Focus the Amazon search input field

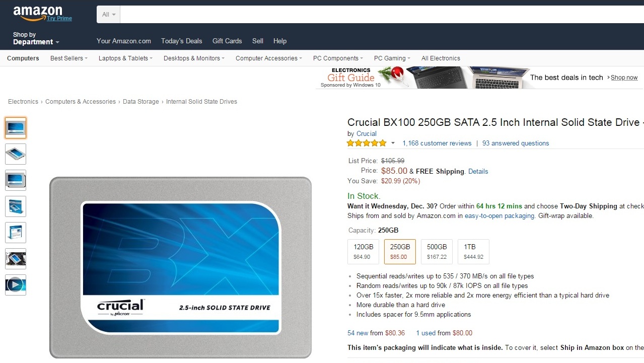tap(382, 15)
